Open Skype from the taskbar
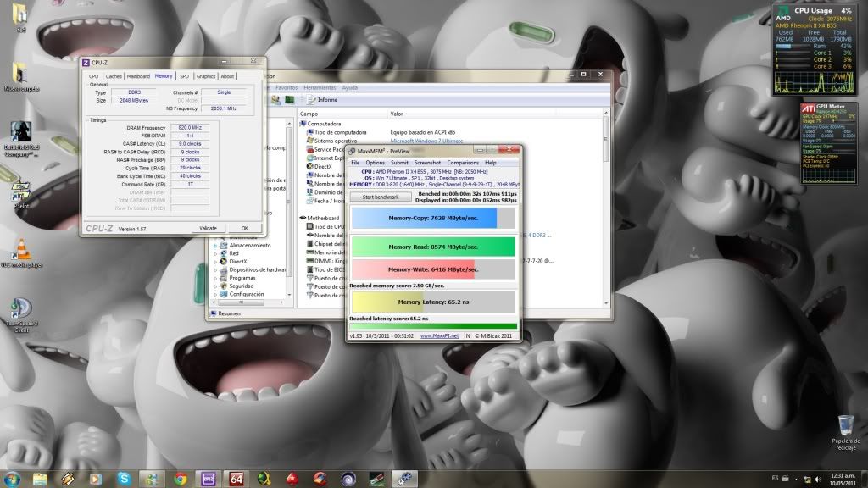 click(124, 479)
